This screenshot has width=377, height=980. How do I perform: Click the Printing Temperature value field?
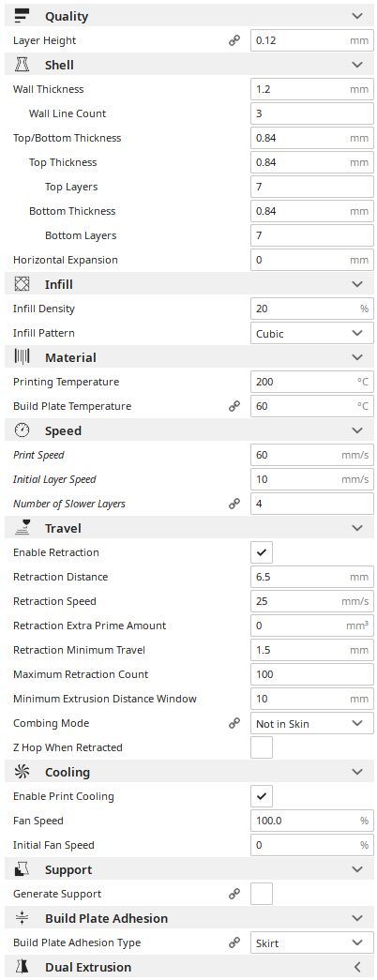pos(312,382)
